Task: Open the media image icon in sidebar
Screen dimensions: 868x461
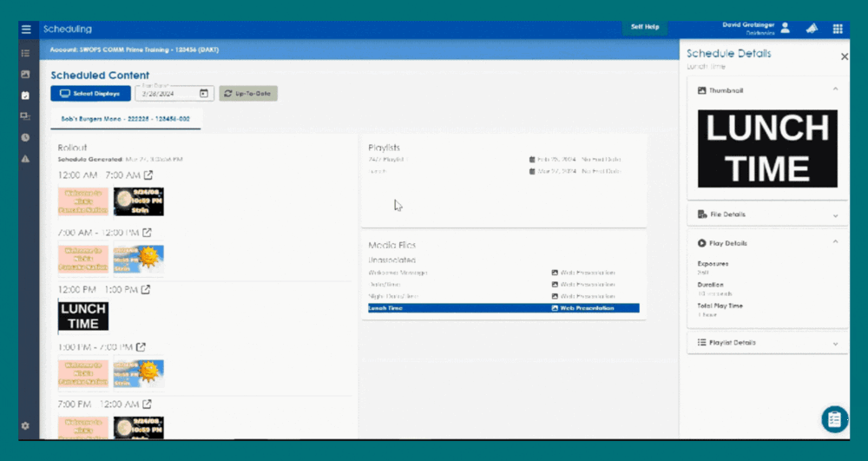Action: (x=25, y=74)
